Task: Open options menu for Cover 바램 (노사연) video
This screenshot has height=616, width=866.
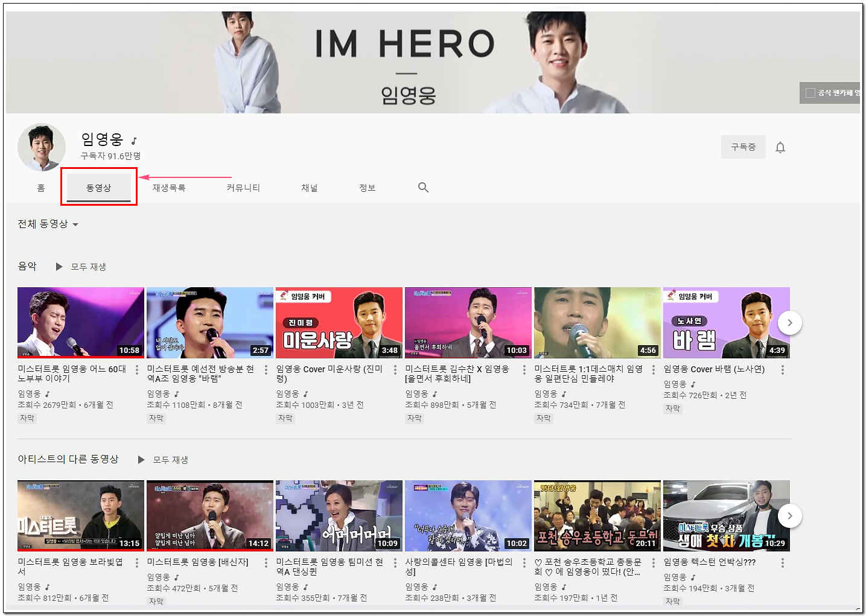Action: pos(783,370)
